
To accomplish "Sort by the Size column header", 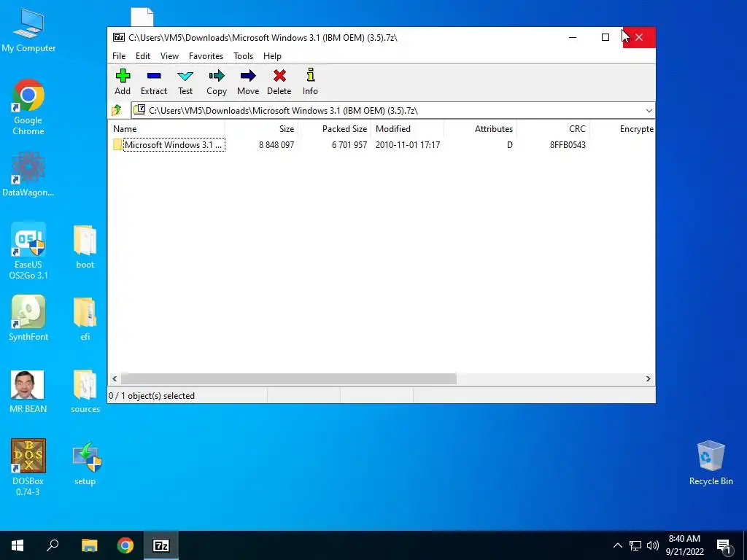I will coord(261,129).
